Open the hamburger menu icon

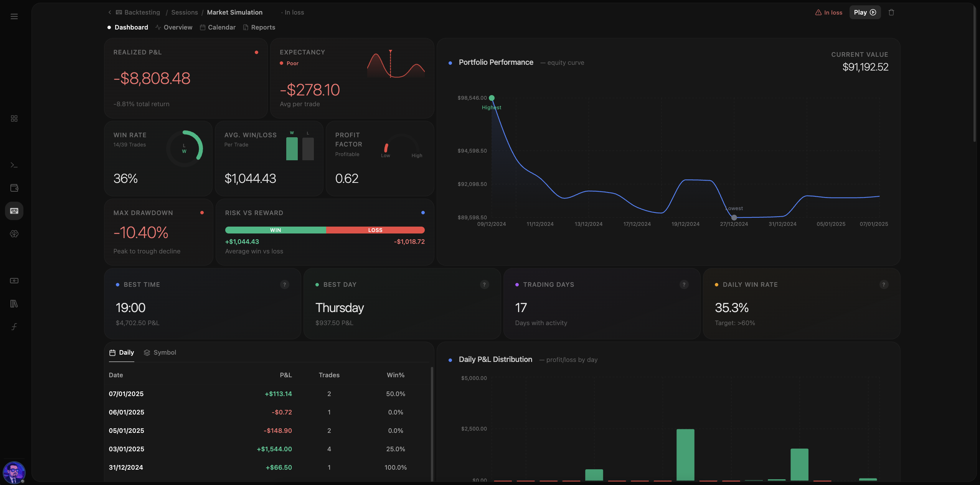click(14, 16)
